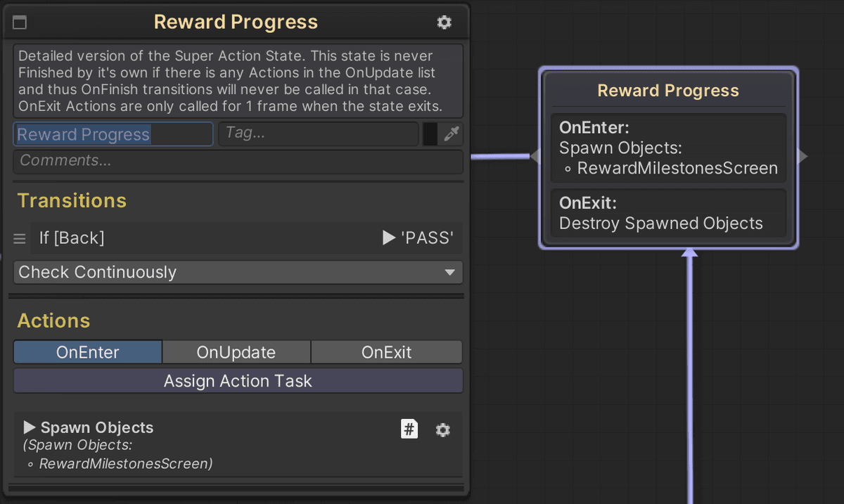Switch to the OnUpdate actions tab
The image size is (844, 504).
pyautogui.click(x=236, y=352)
